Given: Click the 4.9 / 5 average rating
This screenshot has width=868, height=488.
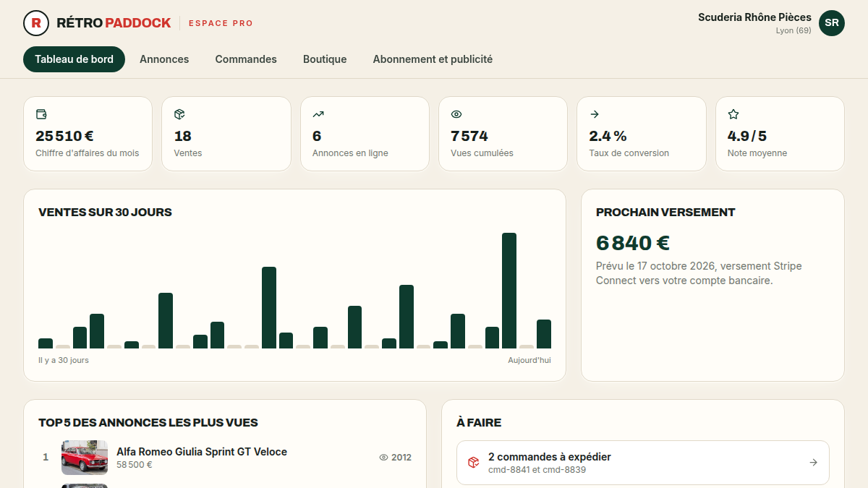Looking at the screenshot, I should pyautogui.click(x=746, y=136).
